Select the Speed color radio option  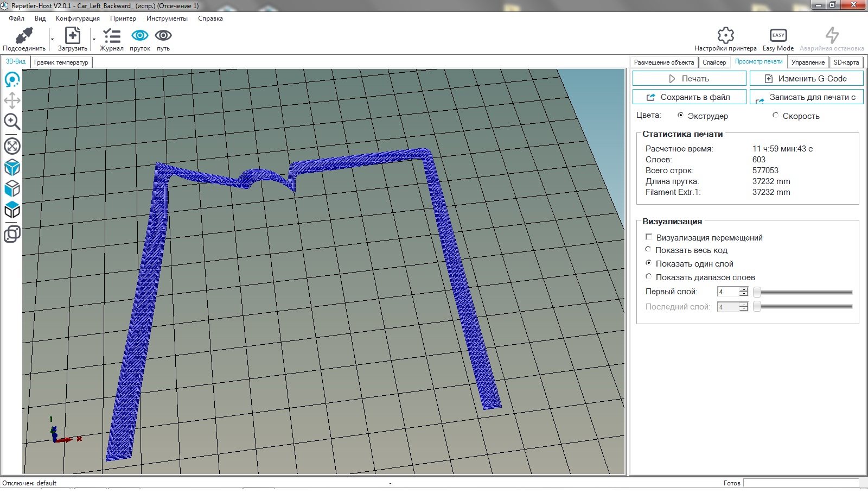click(x=775, y=116)
